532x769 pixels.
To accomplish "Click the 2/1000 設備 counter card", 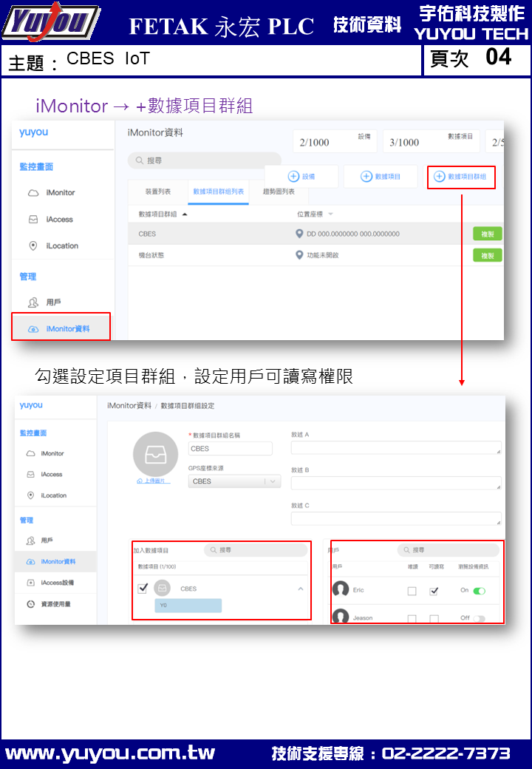I will pos(335,141).
